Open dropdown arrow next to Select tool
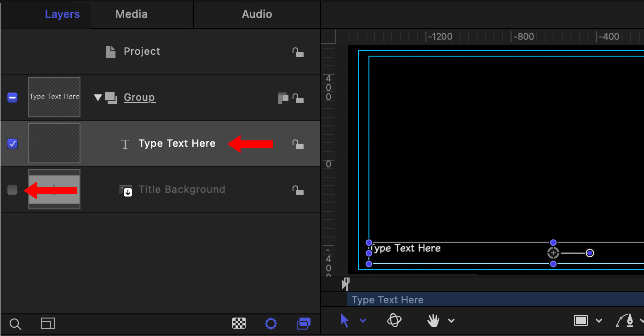The image size is (644, 336). [363, 321]
